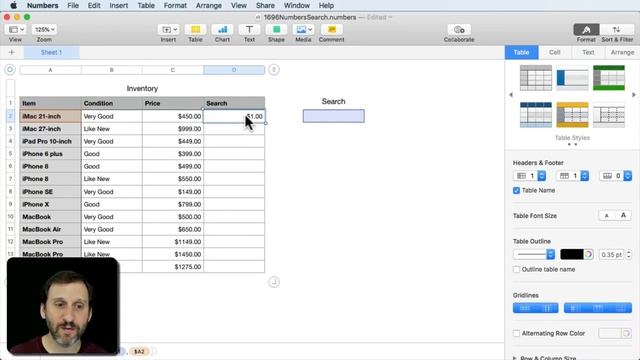Add a new sheet with plus button

coord(11,52)
